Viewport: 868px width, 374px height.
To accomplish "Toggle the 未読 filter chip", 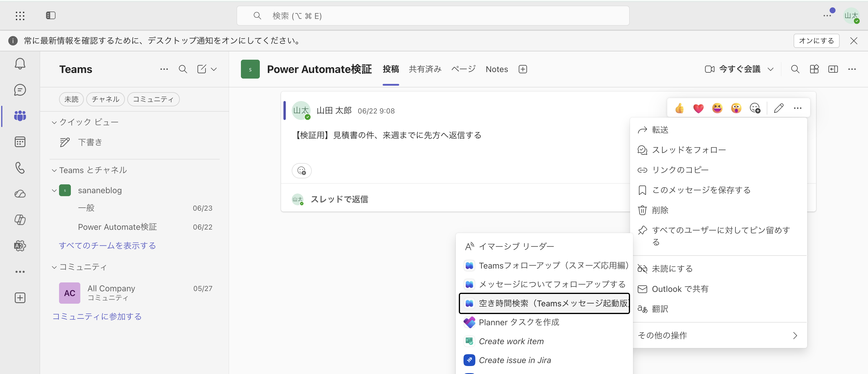I will [71, 99].
